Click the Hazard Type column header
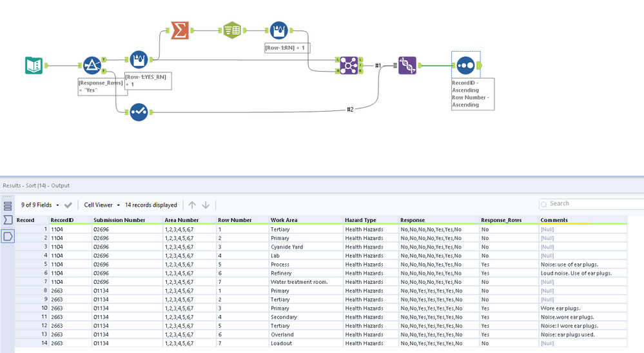The image size is (644, 353). click(371, 220)
